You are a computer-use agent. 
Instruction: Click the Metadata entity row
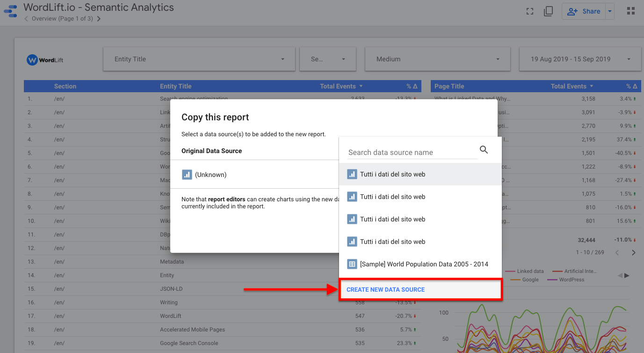click(x=223, y=262)
